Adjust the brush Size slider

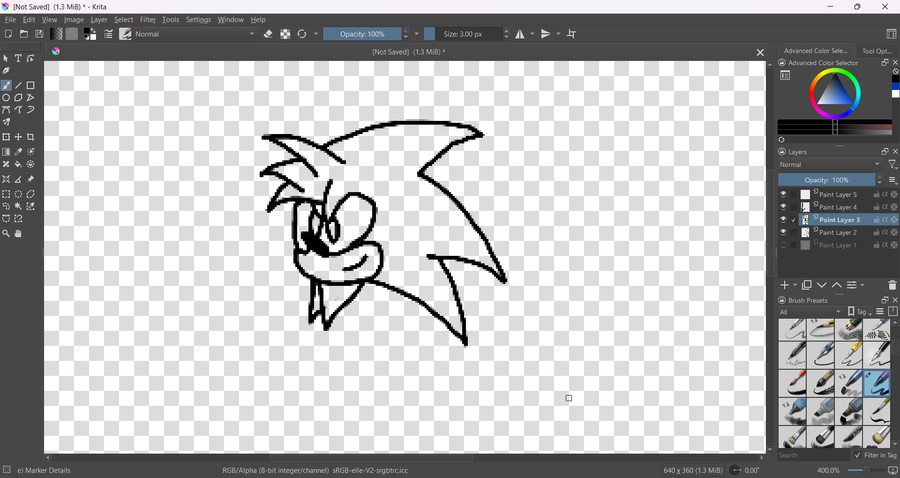pyautogui.click(x=463, y=34)
